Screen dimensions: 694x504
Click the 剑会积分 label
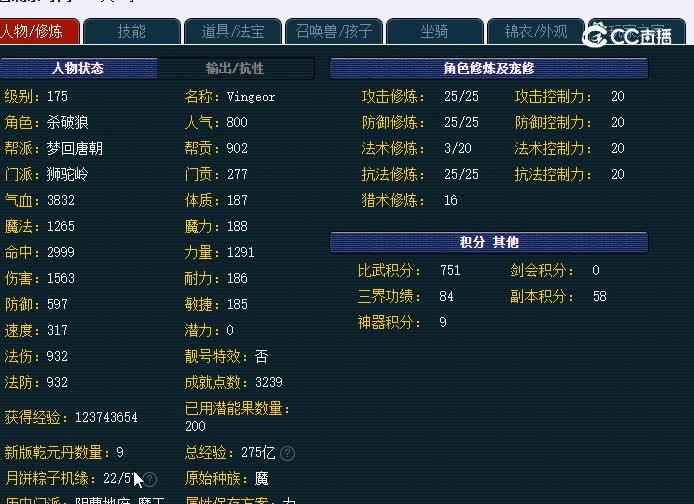point(542,270)
